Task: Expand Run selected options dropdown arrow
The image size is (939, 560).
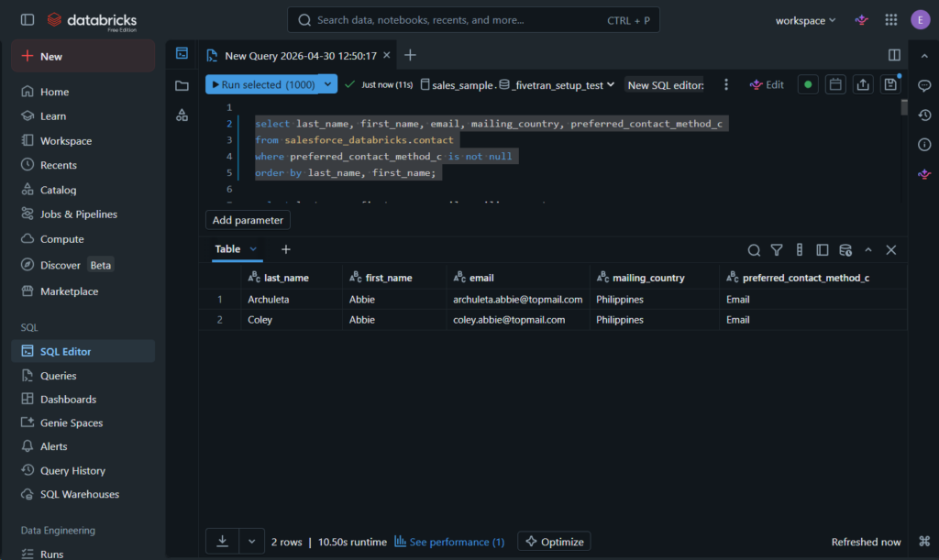Action: [327, 84]
